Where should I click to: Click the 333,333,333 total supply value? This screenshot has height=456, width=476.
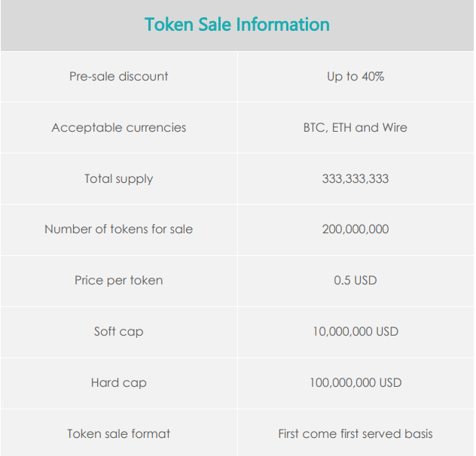pyautogui.click(x=355, y=179)
